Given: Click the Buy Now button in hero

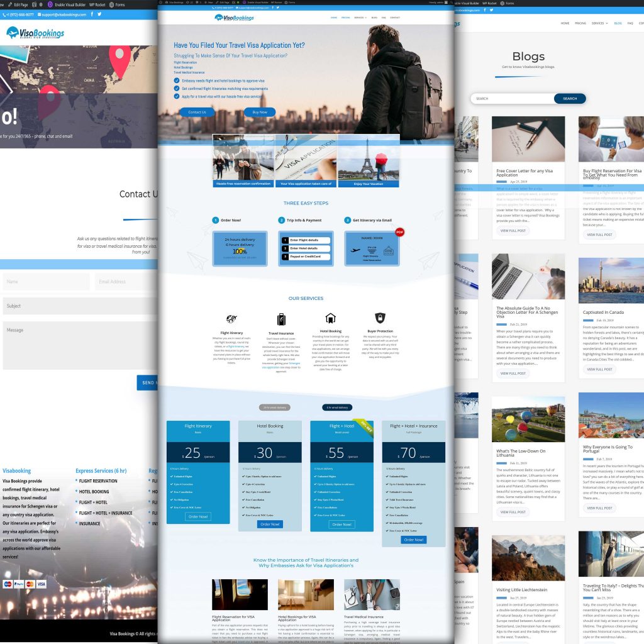Looking at the screenshot, I should click(260, 112).
